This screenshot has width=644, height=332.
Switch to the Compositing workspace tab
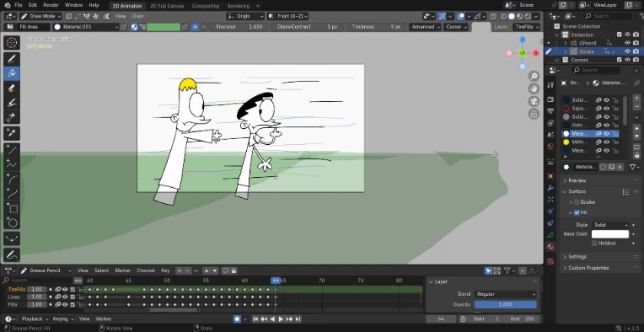pos(206,6)
